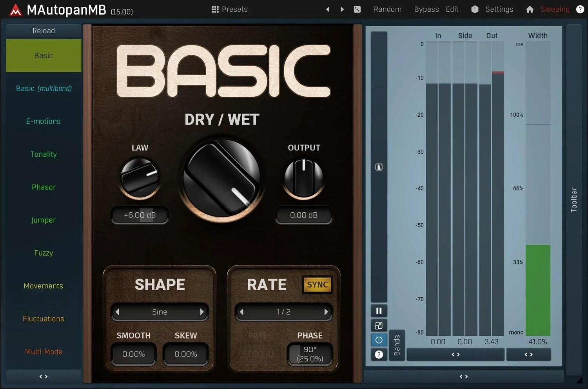This screenshot has width=588, height=389.
Task: Click the Sleeping status label
Action: [x=555, y=9]
